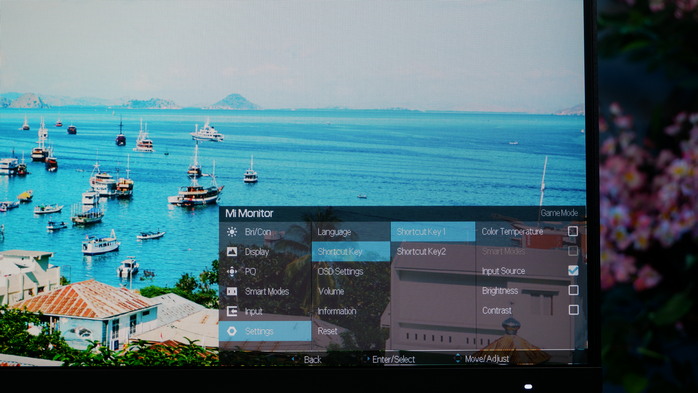The image size is (698, 393).
Task: Click the Enter/Select label
Action: (394, 359)
